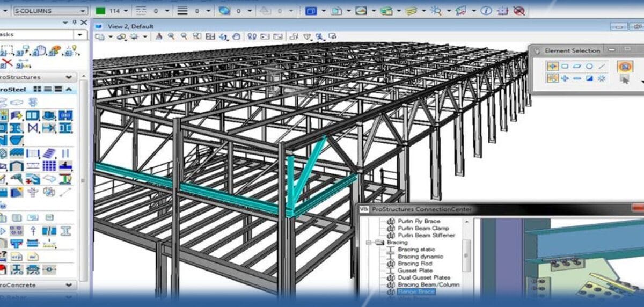Switch ProSteel tasks to icon grid layout
Screen dimensions: 644x307
[x=37, y=89]
